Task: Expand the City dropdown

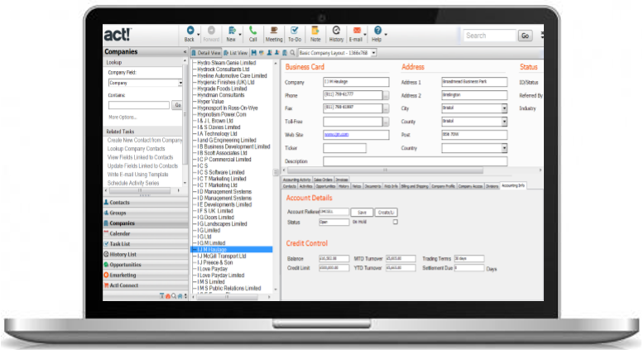Action: click(x=504, y=108)
